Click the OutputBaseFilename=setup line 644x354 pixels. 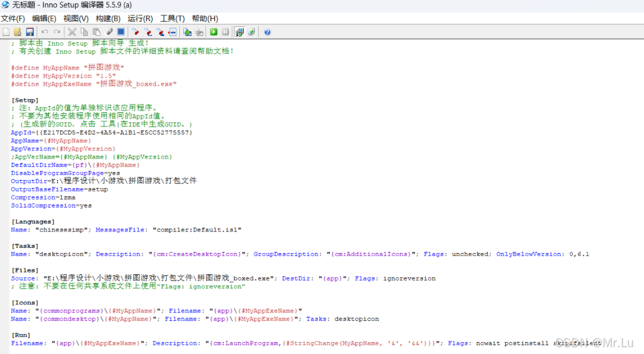point(60,189)
